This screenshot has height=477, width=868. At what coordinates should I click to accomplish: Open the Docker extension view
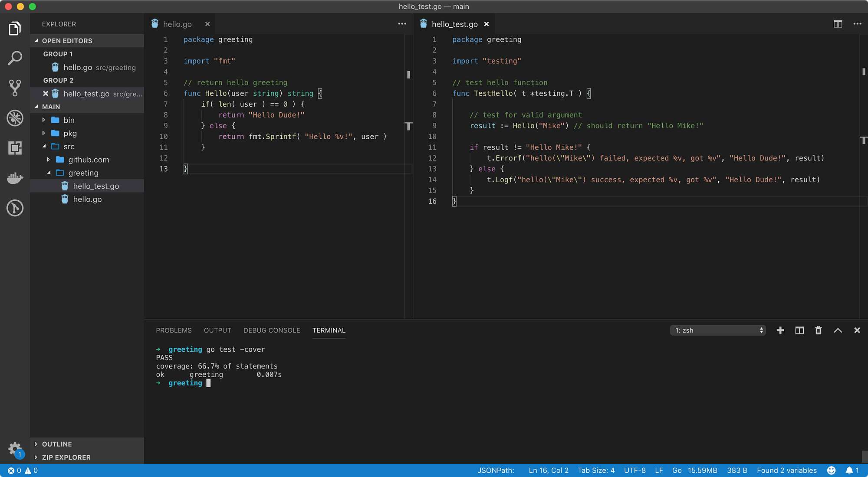coord(15,178)
